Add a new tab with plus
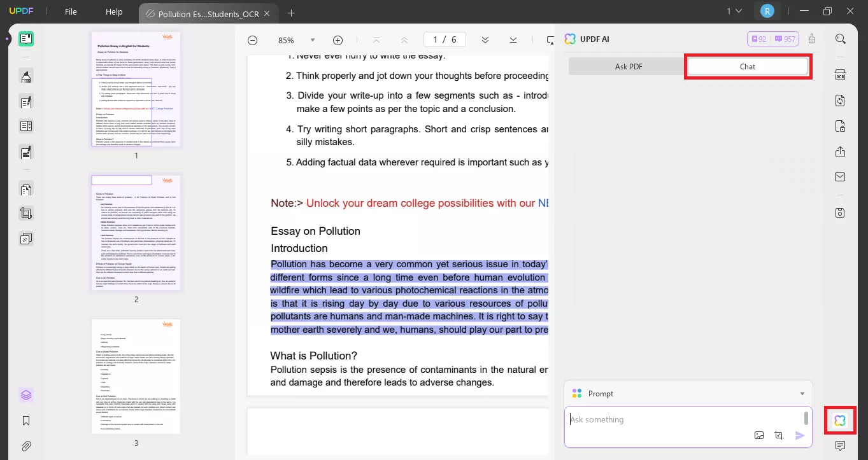This screenshot has width=868, height=460. click(x=291, y=13)
